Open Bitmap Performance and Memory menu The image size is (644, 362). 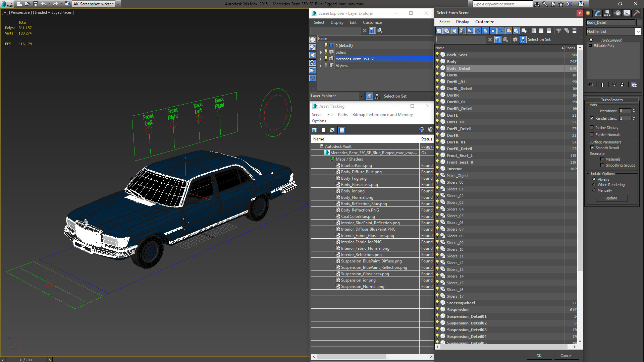tap(382, 115)
